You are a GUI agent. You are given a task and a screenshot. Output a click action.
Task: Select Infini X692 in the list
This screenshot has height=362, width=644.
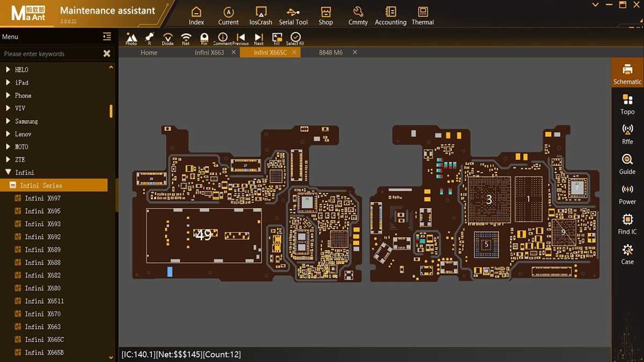(43, 237)
